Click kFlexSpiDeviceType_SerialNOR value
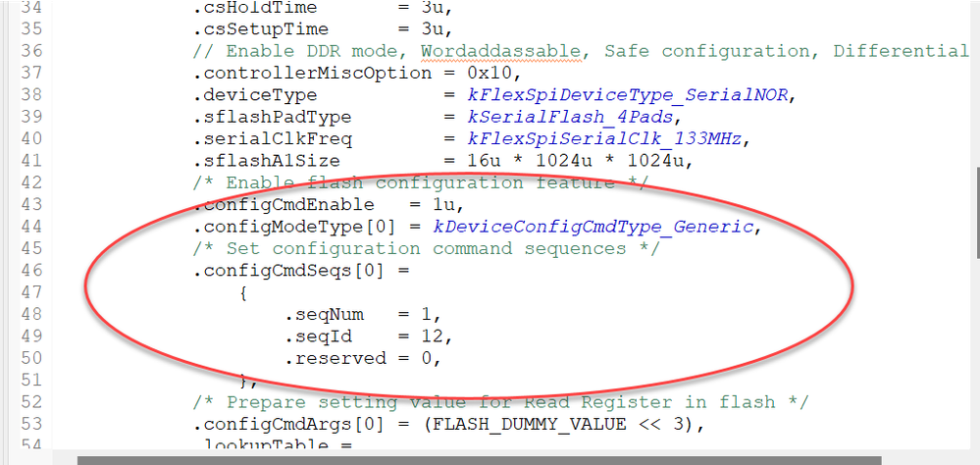 point(630,95)
